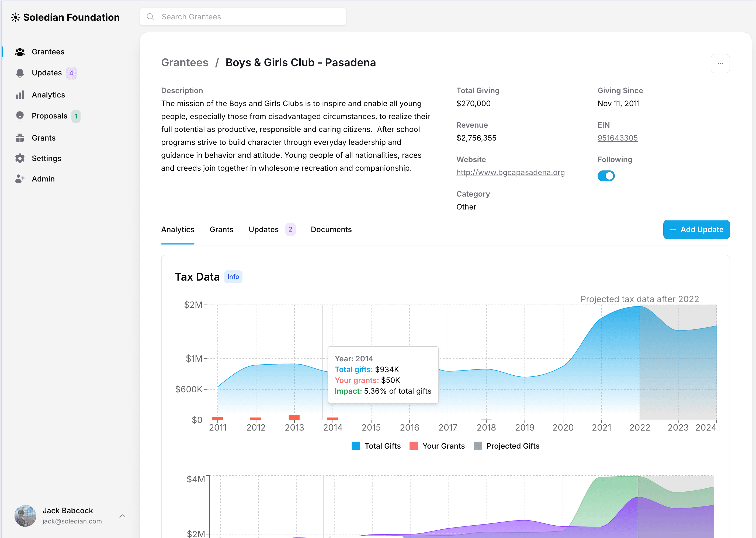Click the $1M y-axis label

pyautogui.click(x=194, y=358)
